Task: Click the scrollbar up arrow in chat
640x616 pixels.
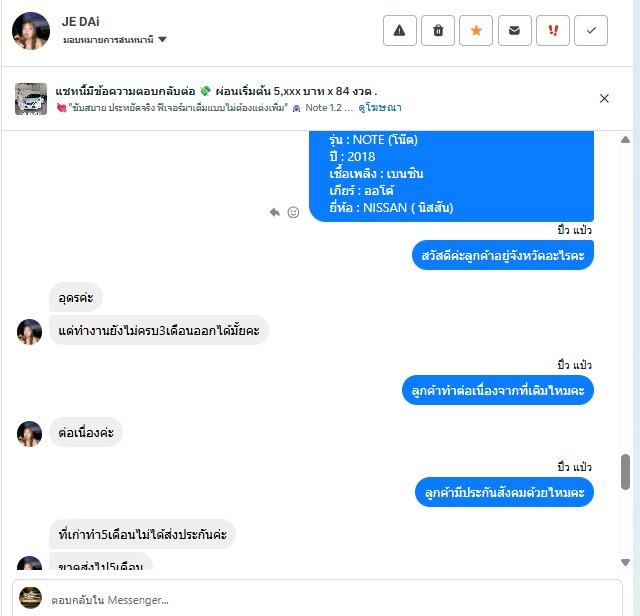Action: tap(625, 140)
